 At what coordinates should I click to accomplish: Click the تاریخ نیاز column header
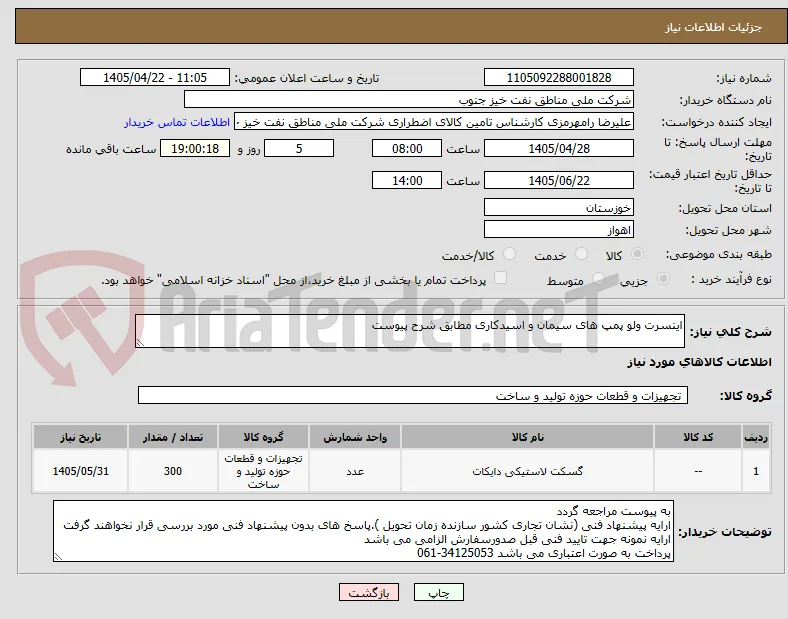[80, 437]
